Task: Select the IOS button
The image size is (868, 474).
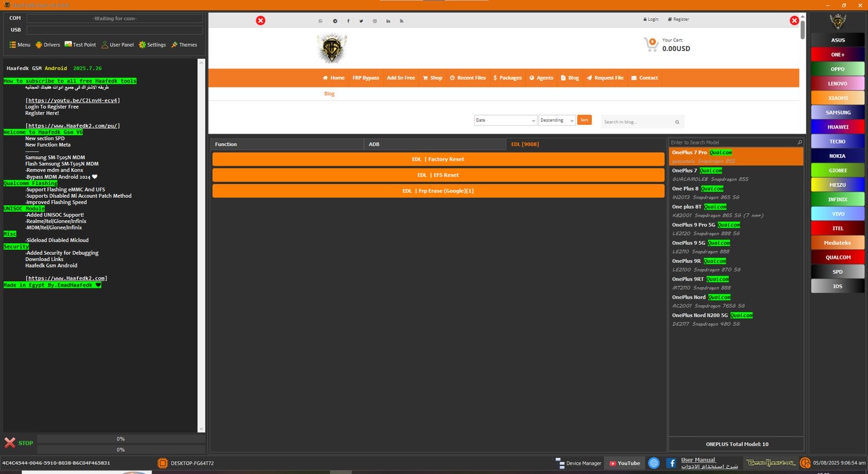Action: tap(838, 286)
